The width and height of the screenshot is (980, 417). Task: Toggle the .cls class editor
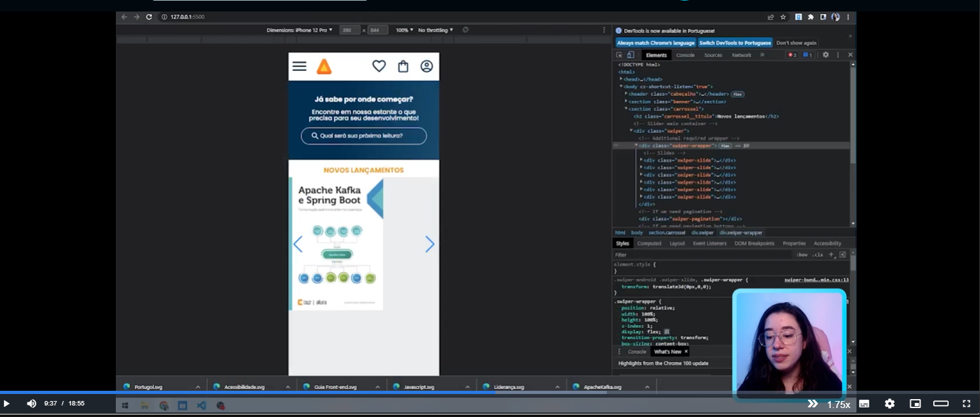pos(817,255)
